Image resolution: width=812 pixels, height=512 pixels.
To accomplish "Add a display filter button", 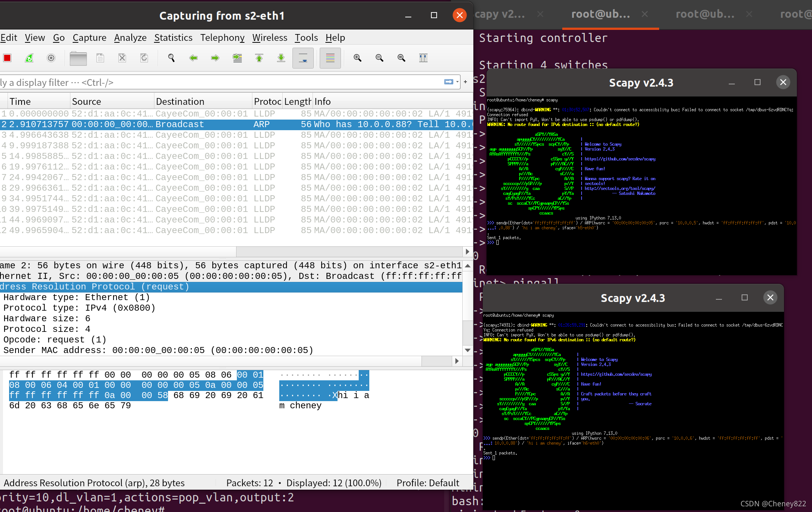I will (x=465, y=82).
